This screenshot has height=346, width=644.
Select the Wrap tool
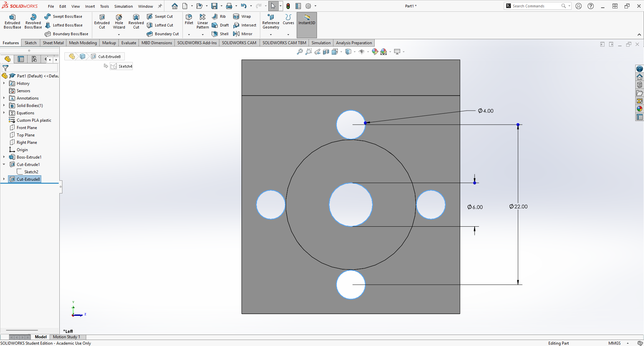(242, 16)
